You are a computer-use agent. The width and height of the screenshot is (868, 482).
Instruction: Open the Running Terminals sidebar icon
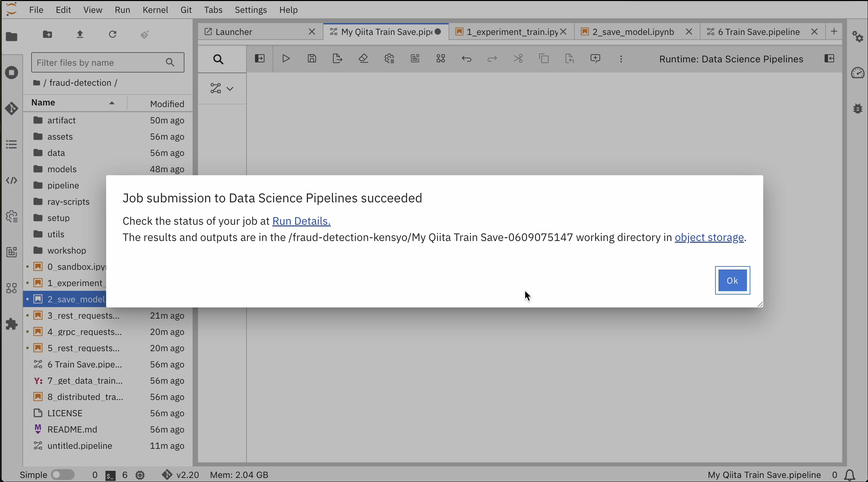tap(12, 73)
